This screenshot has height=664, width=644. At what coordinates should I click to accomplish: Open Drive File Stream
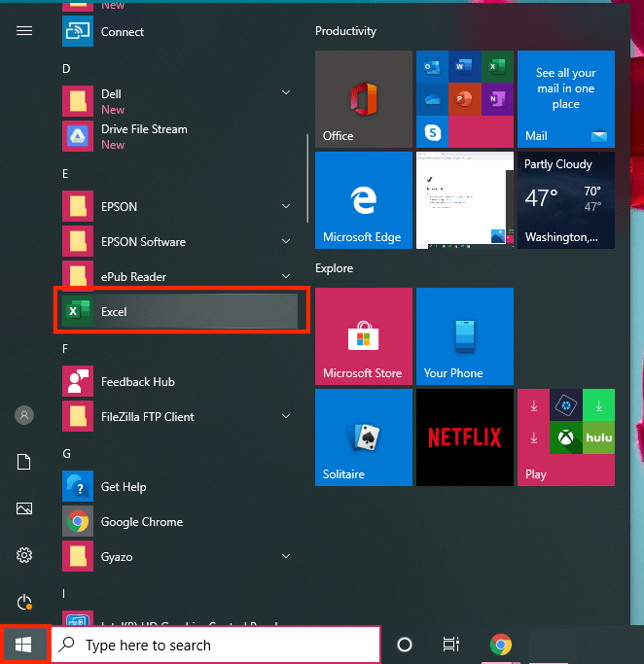point(180,136)
